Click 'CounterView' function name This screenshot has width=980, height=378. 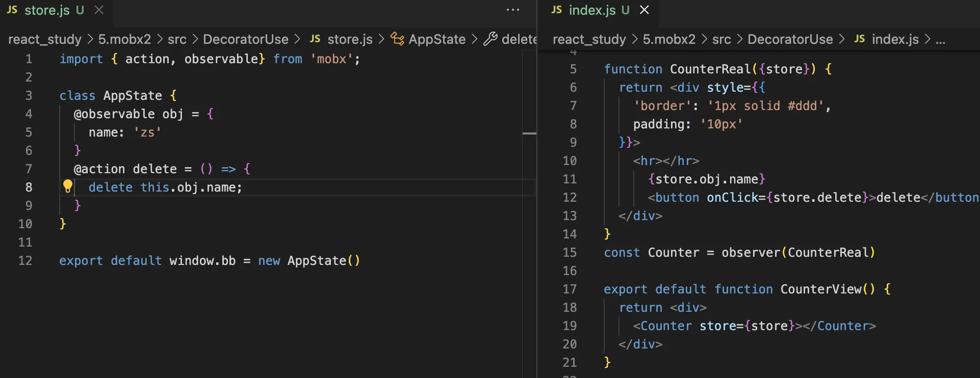point(821,289)
